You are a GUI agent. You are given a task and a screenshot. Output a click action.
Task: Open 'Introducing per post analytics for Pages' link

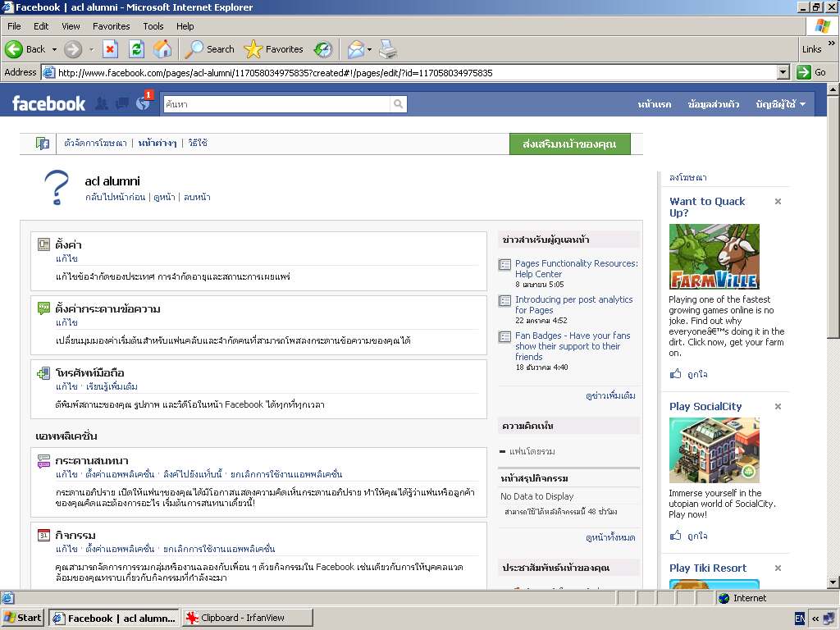point(573,305)
